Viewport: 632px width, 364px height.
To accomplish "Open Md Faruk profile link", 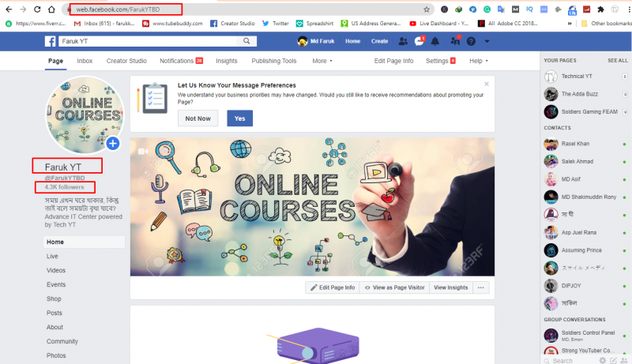I will [317, 41].
